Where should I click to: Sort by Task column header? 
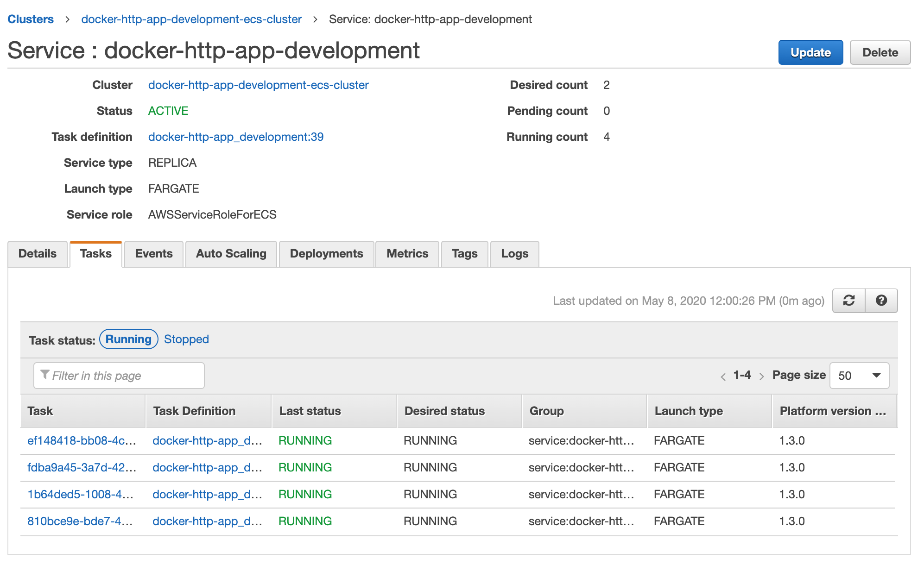pyautogui.click(x=40, y=411)
